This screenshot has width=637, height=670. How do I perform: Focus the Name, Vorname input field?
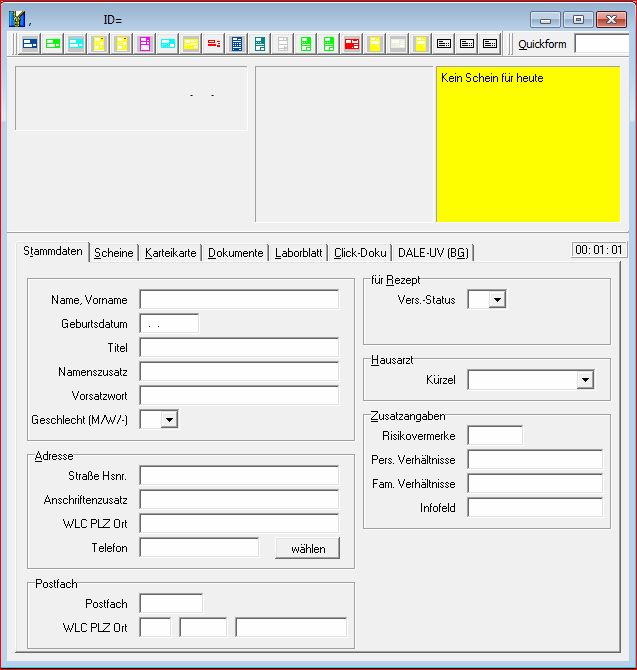(x=239, y=300)
